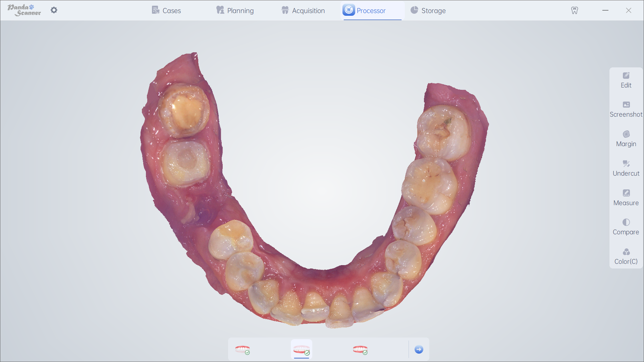644x362 pixels.
Task: Select the Measure tool
Action: click(x=626, y=198)
